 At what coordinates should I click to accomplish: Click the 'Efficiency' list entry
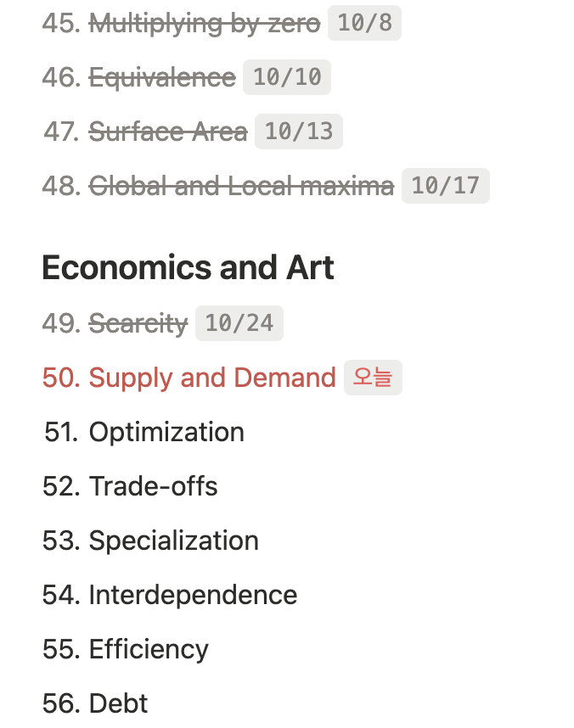149,649
